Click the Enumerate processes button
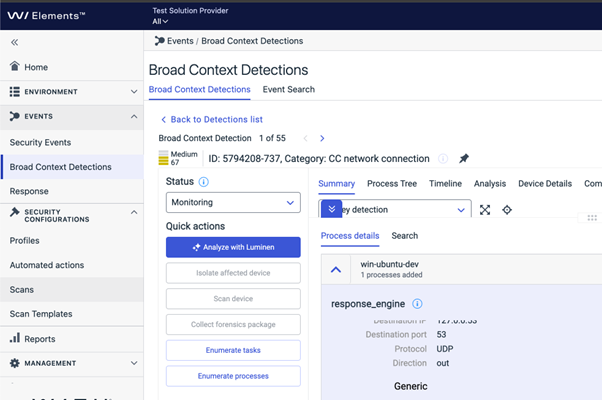The image size is (602, 400). (233, 376)
